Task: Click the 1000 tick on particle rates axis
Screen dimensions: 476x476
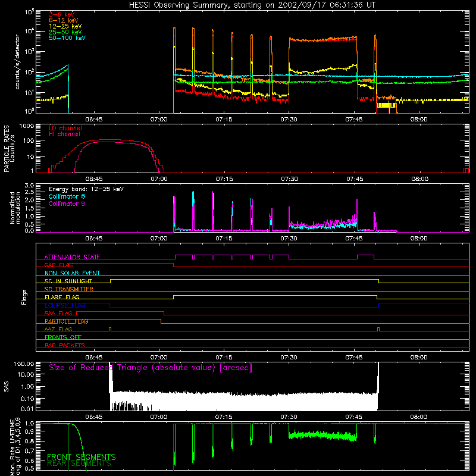Action: pyautogui.click(x=27, y=126)
